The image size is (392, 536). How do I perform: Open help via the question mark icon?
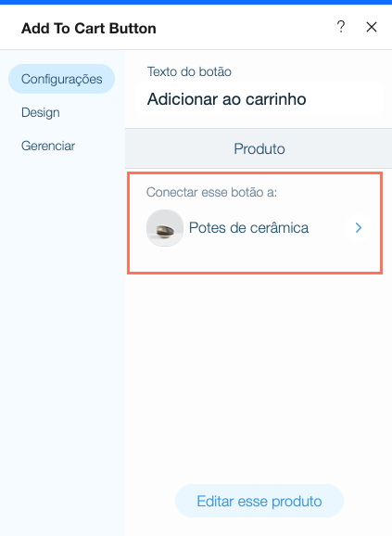(x=341, y=27)
